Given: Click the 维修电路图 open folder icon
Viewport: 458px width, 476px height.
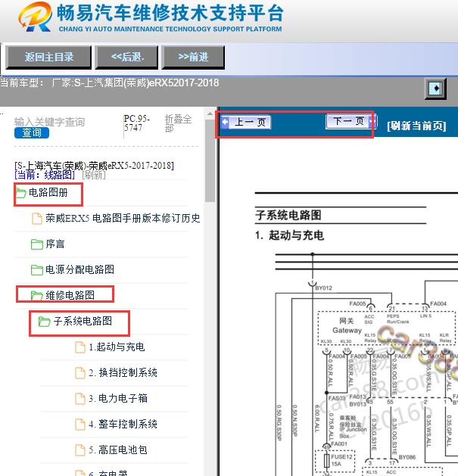Looking at the screenshot, I should [x=37, y=296].
